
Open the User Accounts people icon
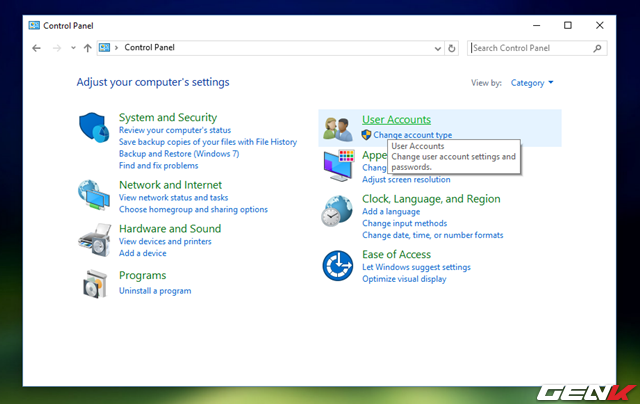(x=338, y=129)
